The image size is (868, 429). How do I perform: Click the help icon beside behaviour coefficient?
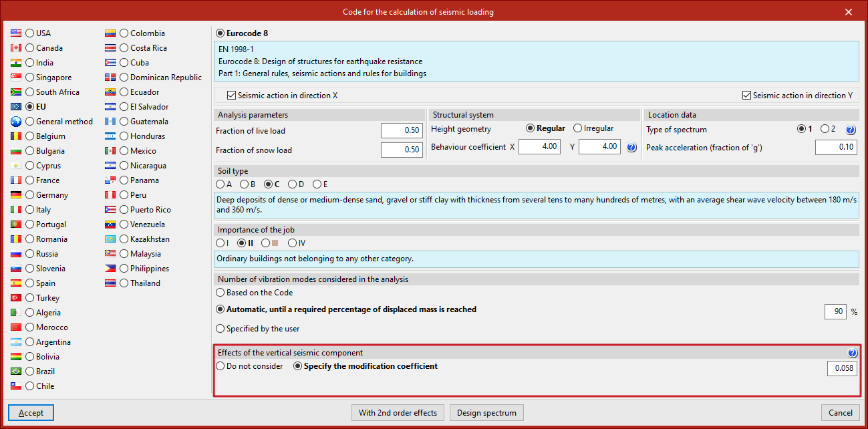click(x=631, y=147)
